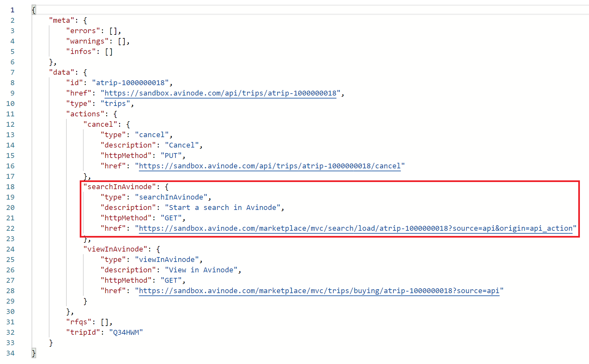Click the "rfqs" key
The width and height of the screenshot is (589, 364).
pyautogui.click(x=79, y=322)
